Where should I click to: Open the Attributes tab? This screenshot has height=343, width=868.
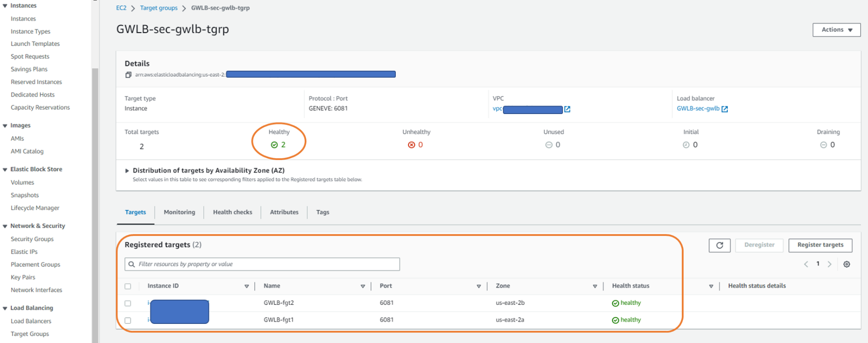284,212
